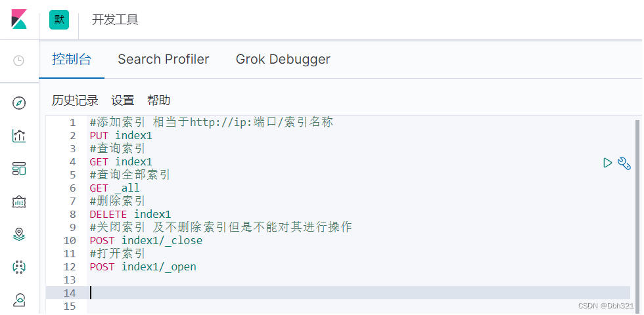Open recently viewed clock icon
This screenshot has height=315, width=644.
coord(19,60)
